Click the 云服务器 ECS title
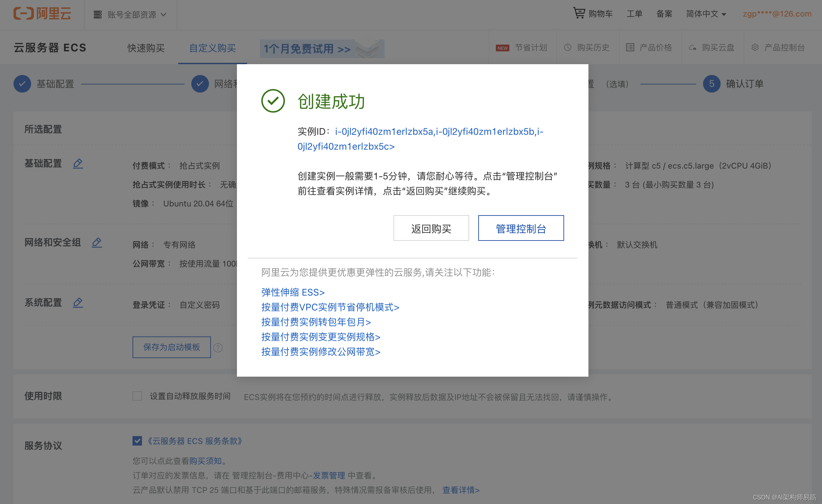Screen dimensions: 822x504 (x=50, y=48)
